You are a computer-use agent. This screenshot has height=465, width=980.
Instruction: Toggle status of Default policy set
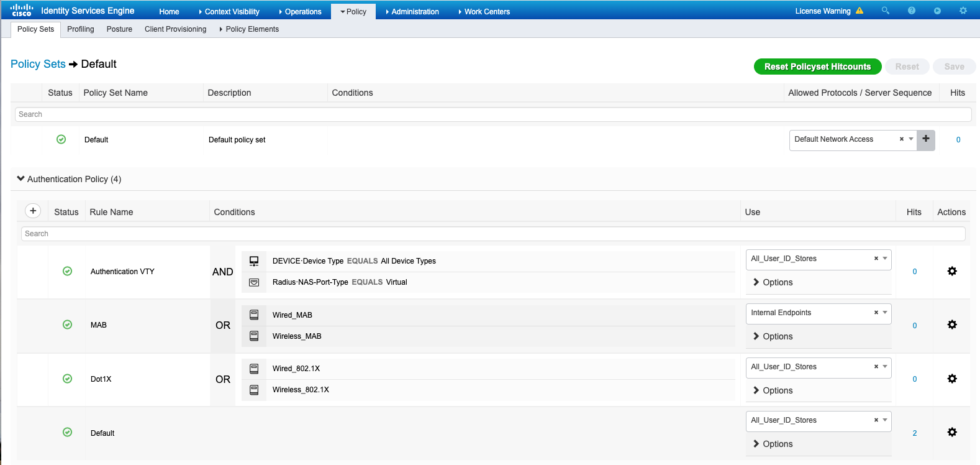[61, 139]
